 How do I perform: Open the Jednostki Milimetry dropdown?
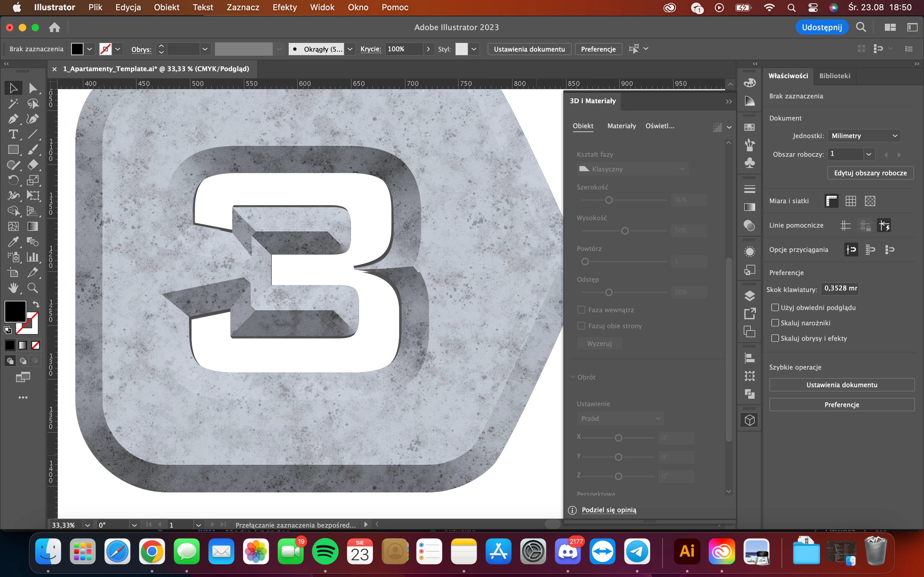pos(864,136)
